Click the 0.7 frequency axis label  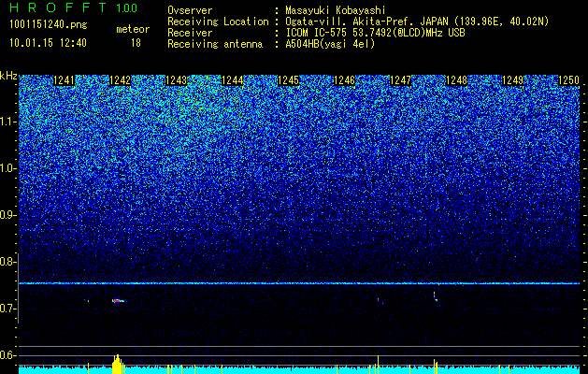[7, 309]
